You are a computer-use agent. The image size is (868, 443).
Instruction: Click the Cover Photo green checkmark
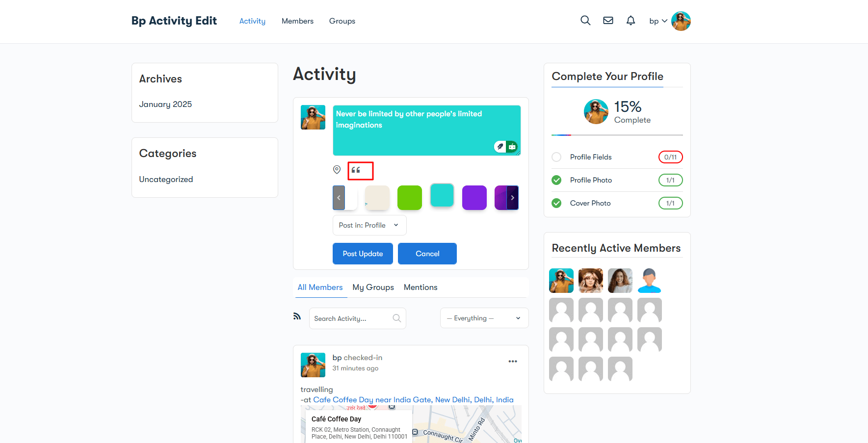pos(556,203)
